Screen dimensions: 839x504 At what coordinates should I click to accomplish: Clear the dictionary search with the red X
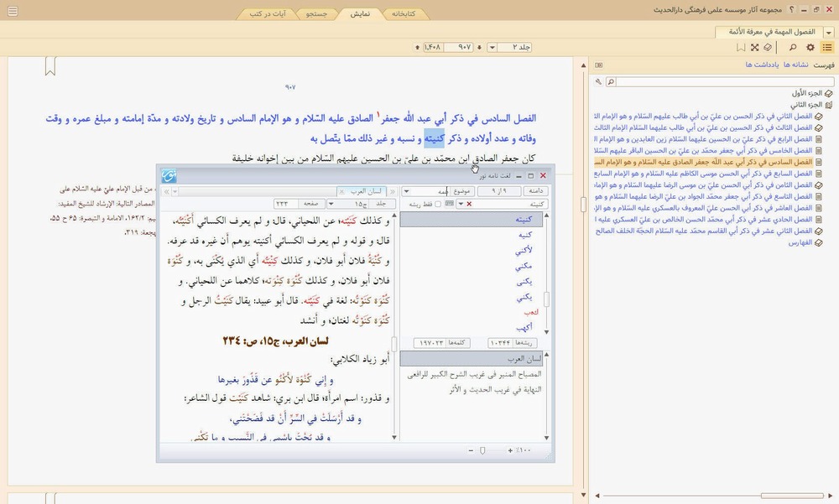tap(468, 204)
